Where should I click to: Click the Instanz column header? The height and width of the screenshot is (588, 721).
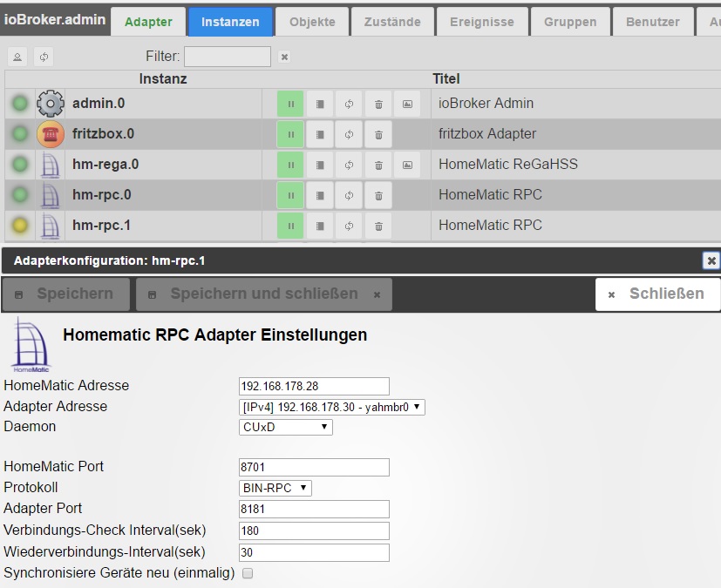[x=163, y=79]
